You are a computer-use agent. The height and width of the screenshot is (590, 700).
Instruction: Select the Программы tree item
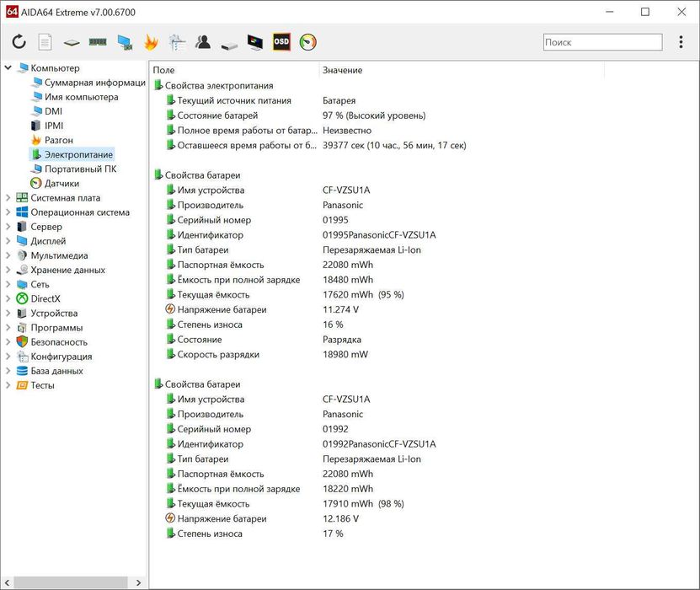point(56,327)
